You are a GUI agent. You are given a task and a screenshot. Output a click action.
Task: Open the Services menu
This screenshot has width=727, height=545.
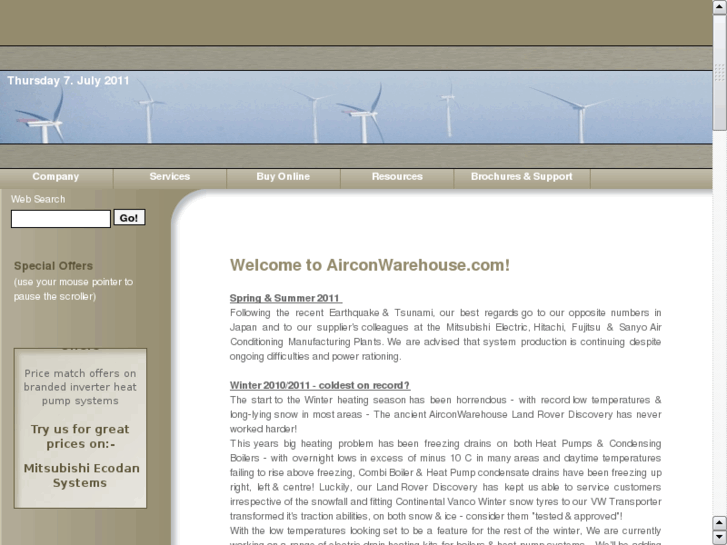coord(170,177)
